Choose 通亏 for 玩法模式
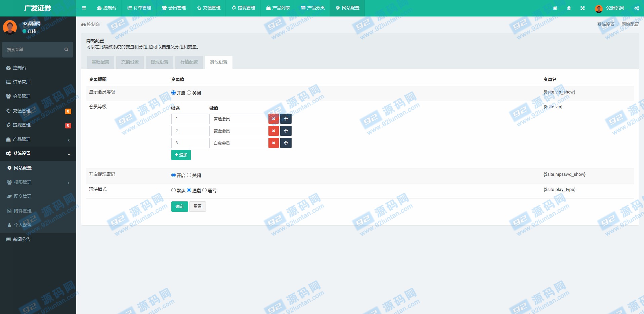The image size is (644, 314). point(204,190)
